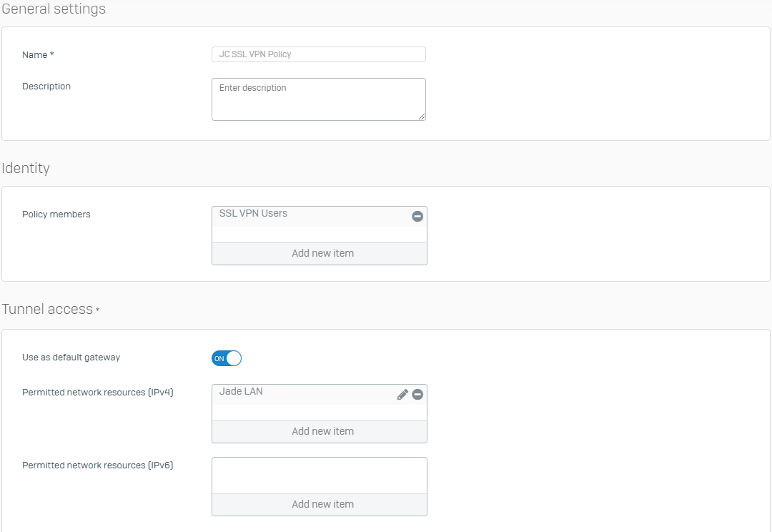Grab the Description box resize handle

[x=422, y=117]
